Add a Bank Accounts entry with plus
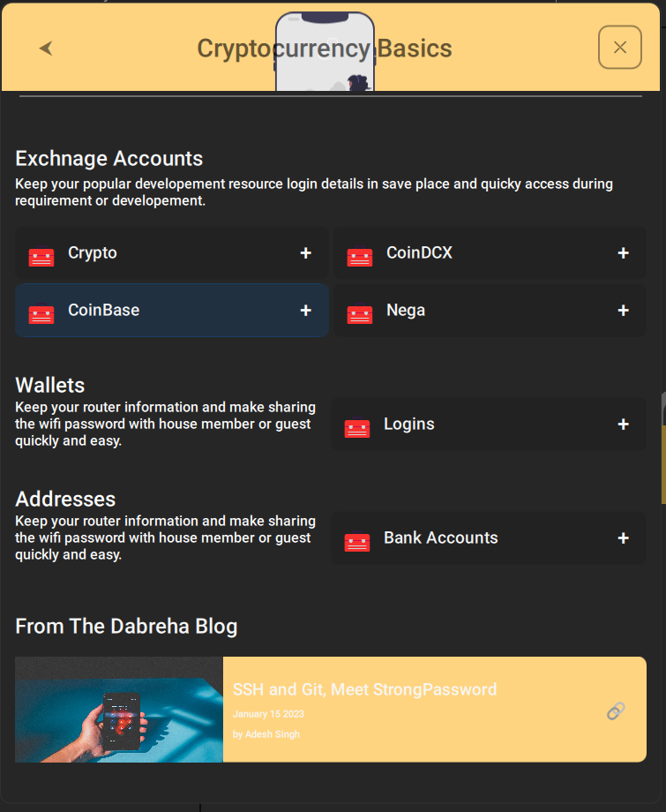Viewport: 666px width, 812px height. pyautogui.click(x=624, y=538)
